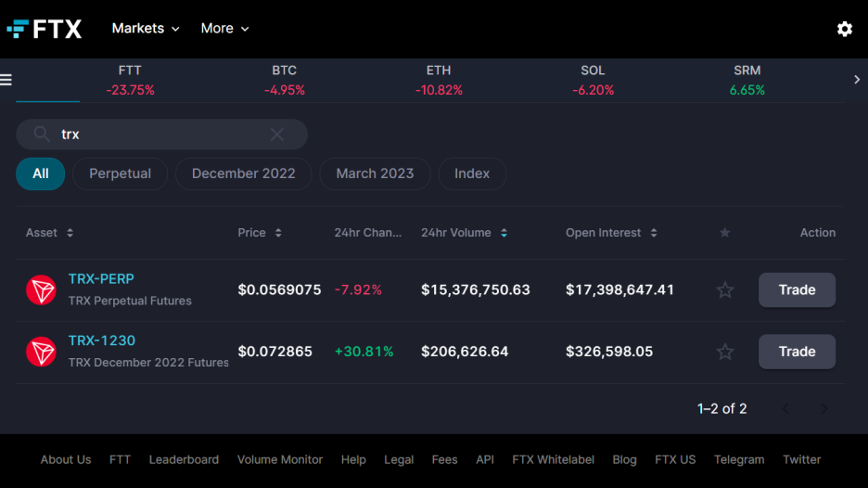This screenshot has height=488, width=868.
Task: Select the ETH ticker item
Action: pyautogui.click(x=439, y=81)
